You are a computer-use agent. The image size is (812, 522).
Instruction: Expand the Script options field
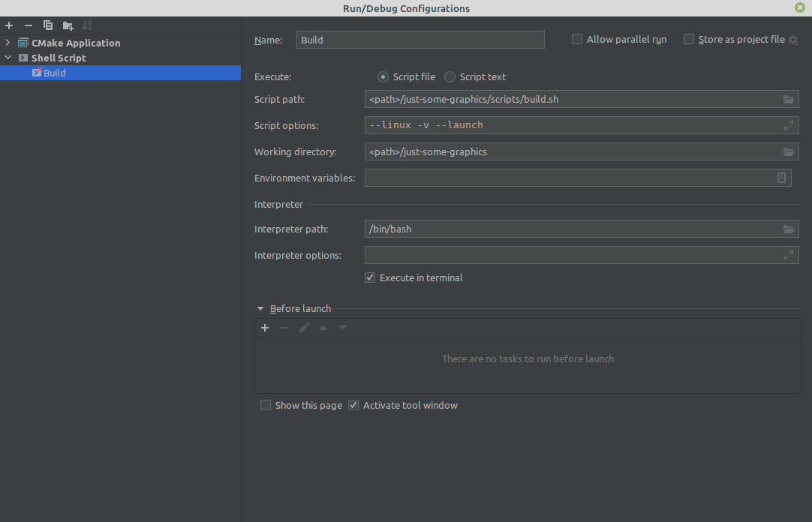coord(788,125)
